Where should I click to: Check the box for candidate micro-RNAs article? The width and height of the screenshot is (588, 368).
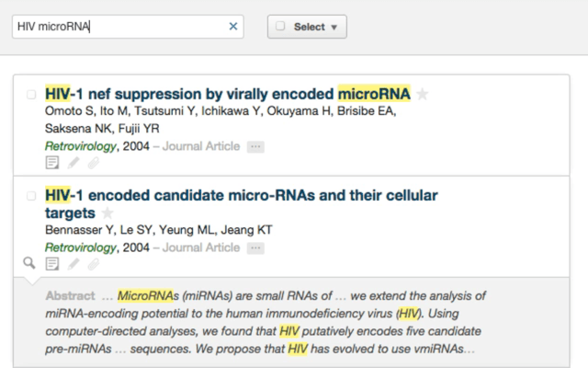pyautogui.click(x=31, y=196)
